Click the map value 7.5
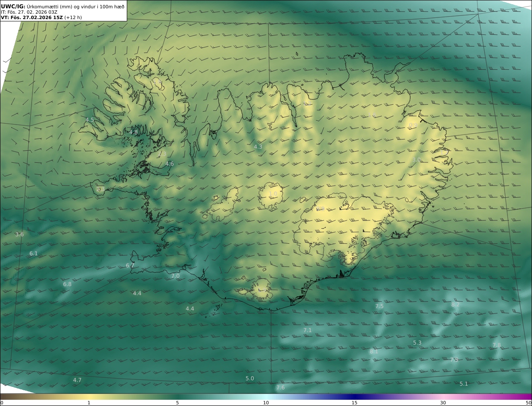The image size is (532, 406). pyautogui.click(x=379, y=306)
